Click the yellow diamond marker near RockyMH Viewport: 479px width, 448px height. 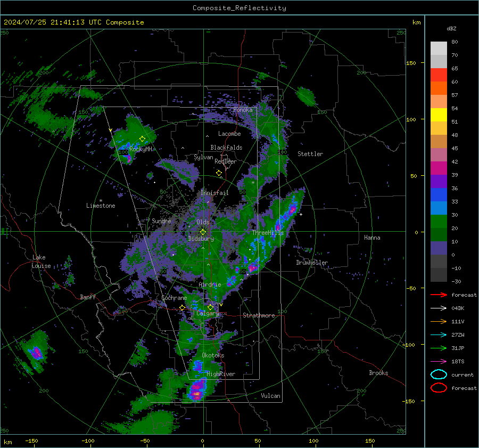click(142, 139)
